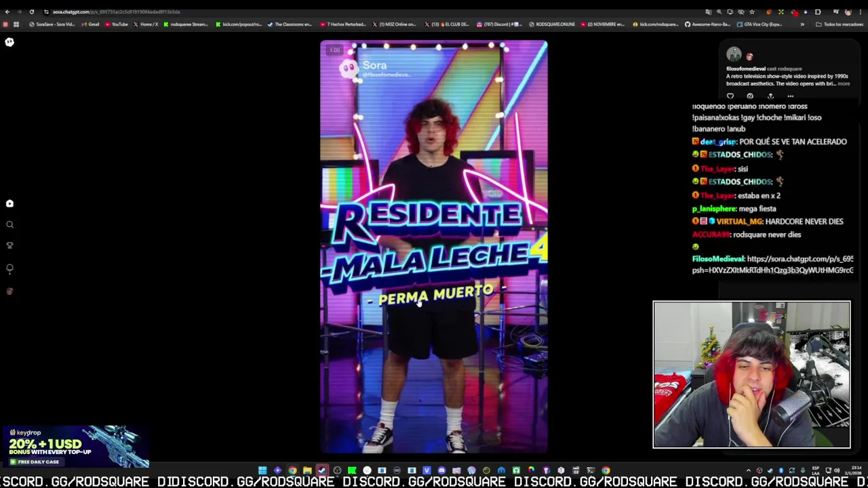Open the kick.com/popout bookmark
This screenshot has height=488, width=868.
click(239, 24)
